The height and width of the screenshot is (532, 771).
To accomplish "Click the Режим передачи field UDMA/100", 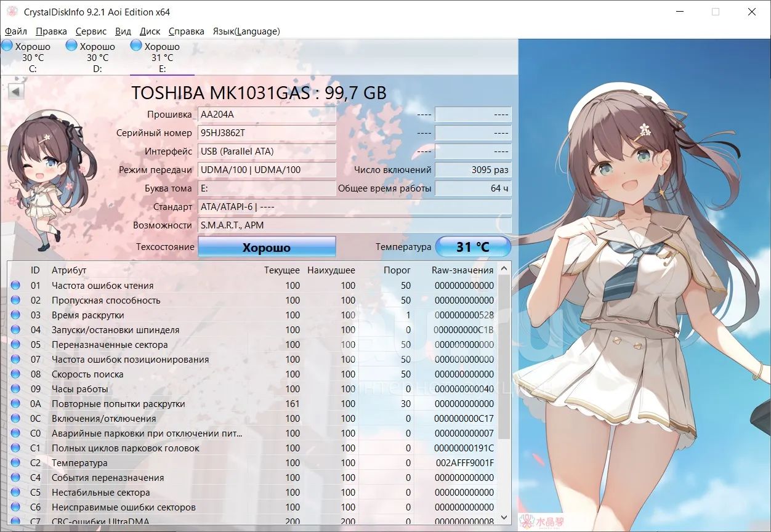I will click(267, 169).
